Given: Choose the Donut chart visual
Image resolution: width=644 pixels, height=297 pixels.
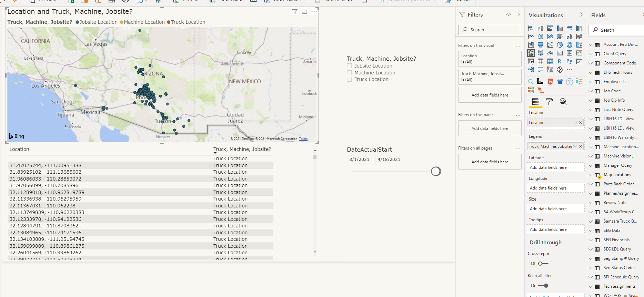Looking at the screenshot, I should tap(570, 45).
